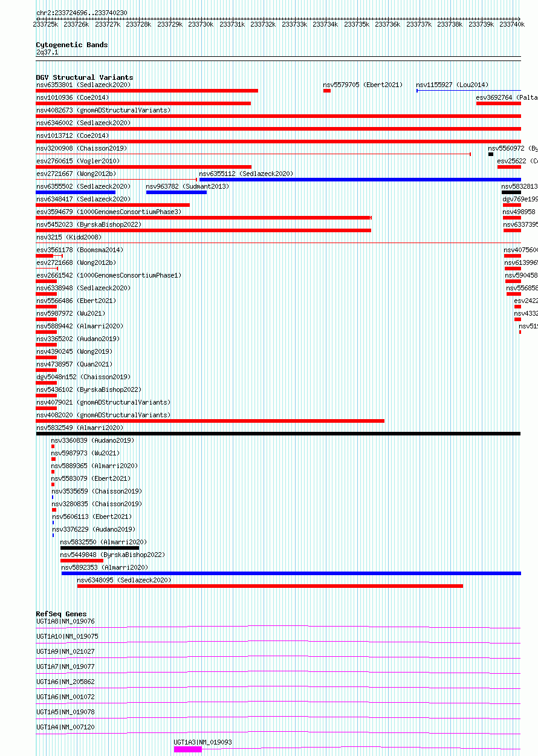Click the magenta UGT1A3 exon block
Viewport: 538px width, 756px height.
(188, 749)
